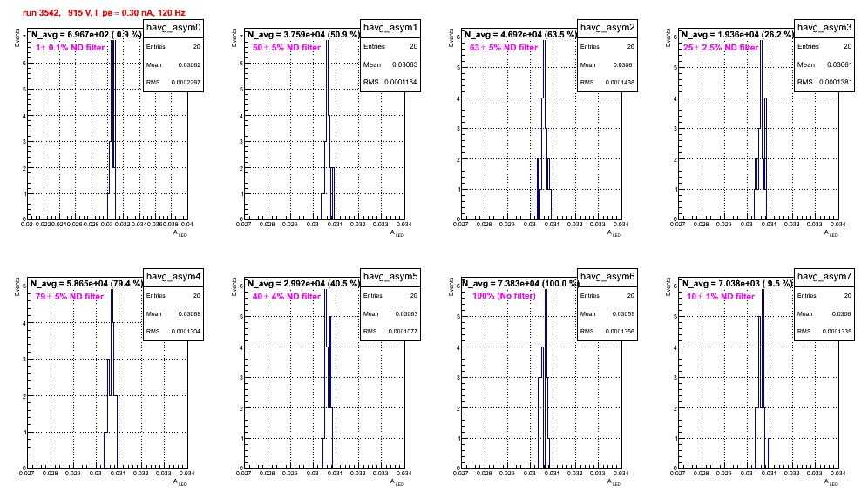This screenshot has height=498, width=868.
Task: Click the Events y-axis title of havg_asym1 plot
Action: coord(234,37)
